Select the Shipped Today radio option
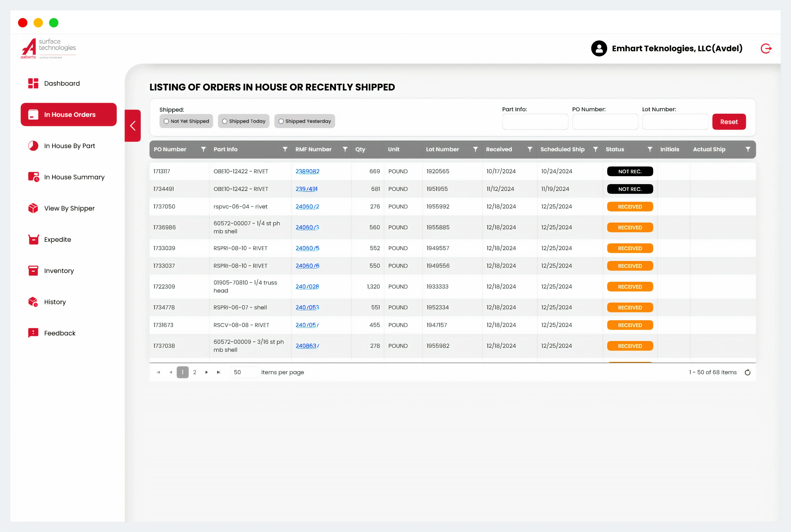 pyautogui.click(x=225, y=121)
